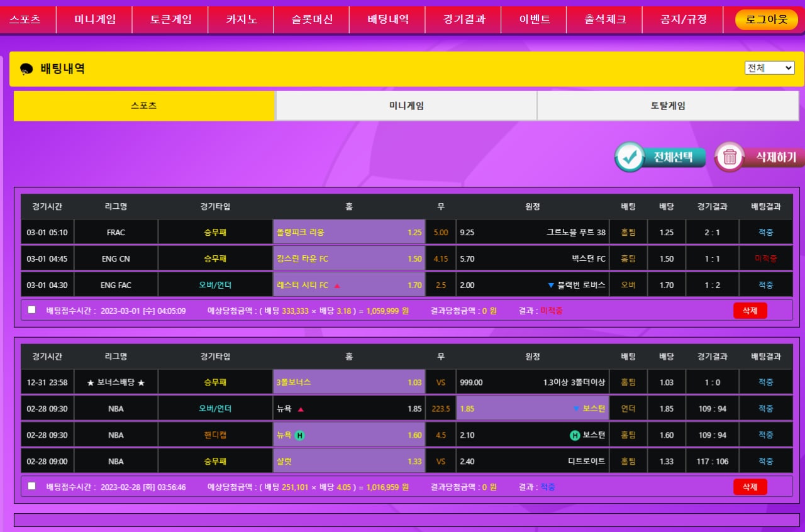Open the 전체 filter dropdown
Screen dimensions: 805x532
click(x=770, y=68)
